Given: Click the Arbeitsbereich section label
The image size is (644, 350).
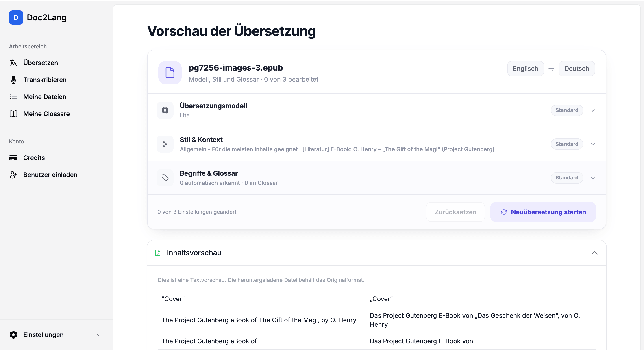Looking at the screenshot, I should pos(28,46).
